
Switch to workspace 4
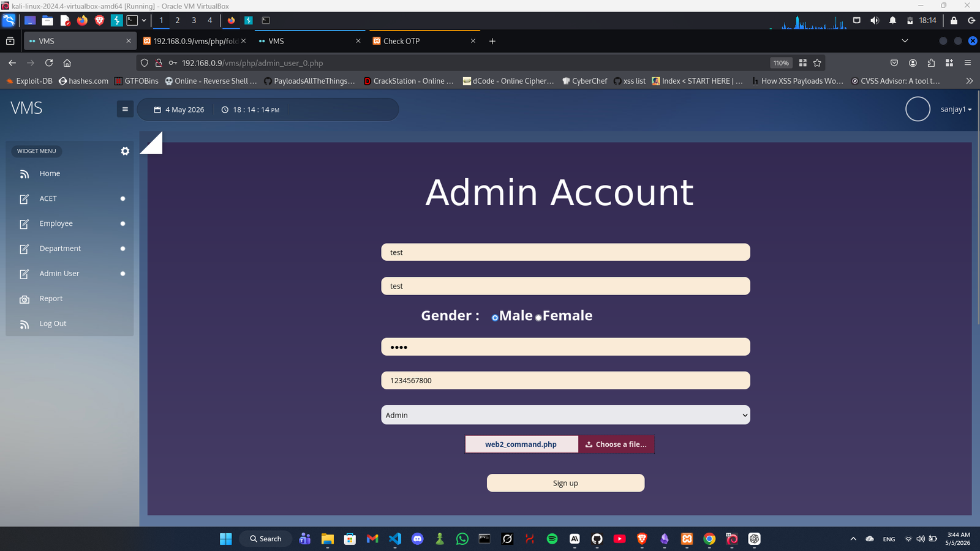click(x=210, y=20)
